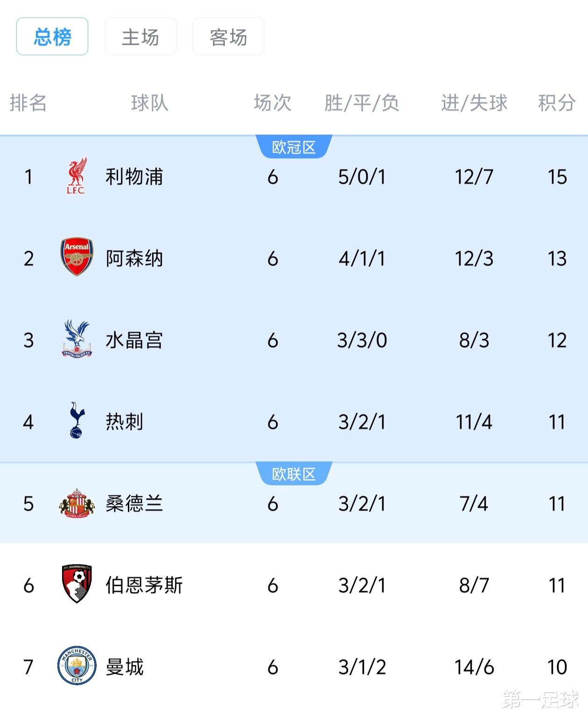
Task: Switch to the 总榜 overall tab
Action: (x=52, y=37)
